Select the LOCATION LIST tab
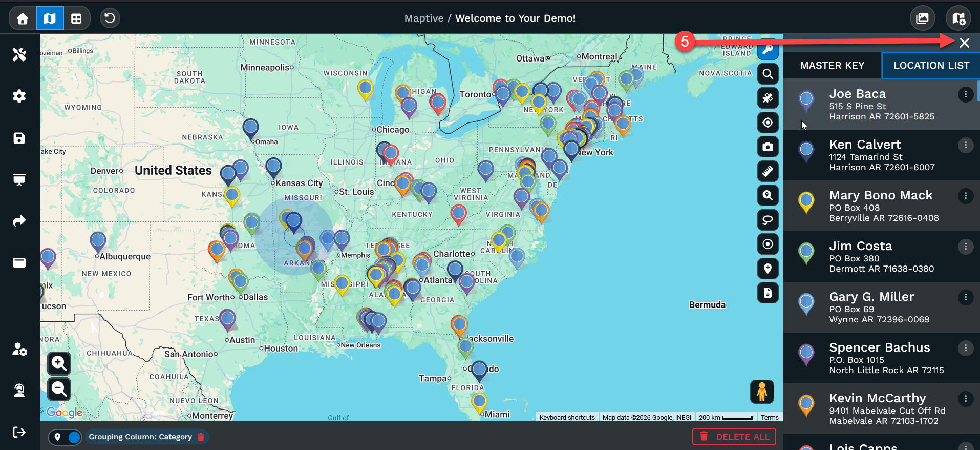 [931, 65]
